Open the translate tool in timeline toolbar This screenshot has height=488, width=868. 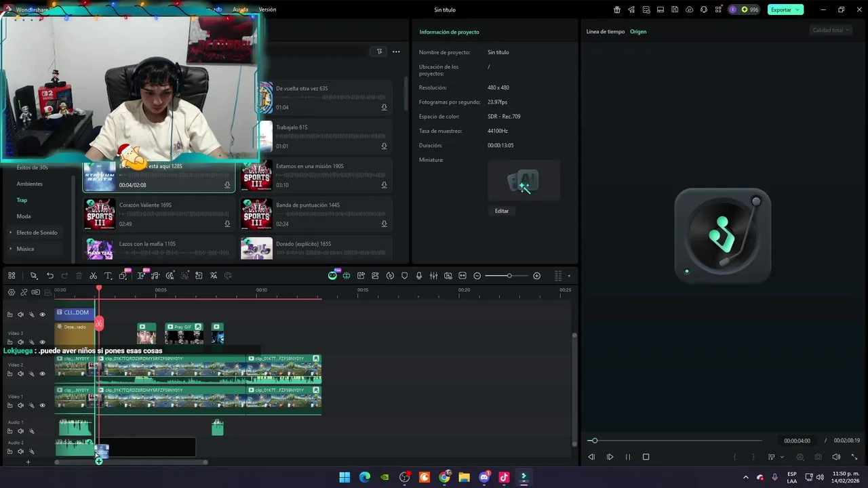click(214, 276)
